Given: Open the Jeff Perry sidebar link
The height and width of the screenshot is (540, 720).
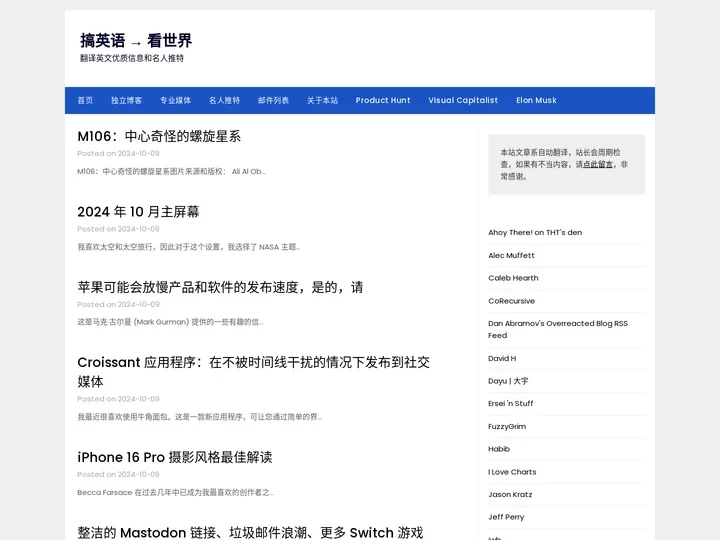Looking at the screenshot, I should tap(506, 517).
